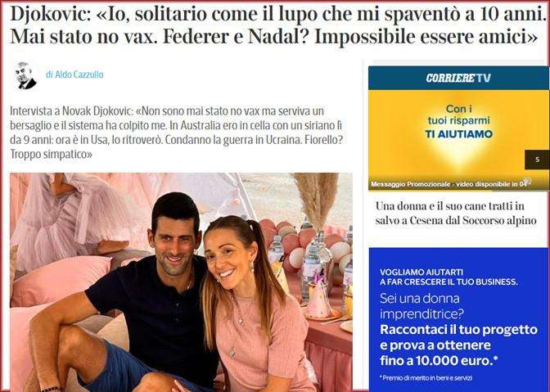
Task: Open the 'di Aldo Cazzullo' author link
Action: 74,74
